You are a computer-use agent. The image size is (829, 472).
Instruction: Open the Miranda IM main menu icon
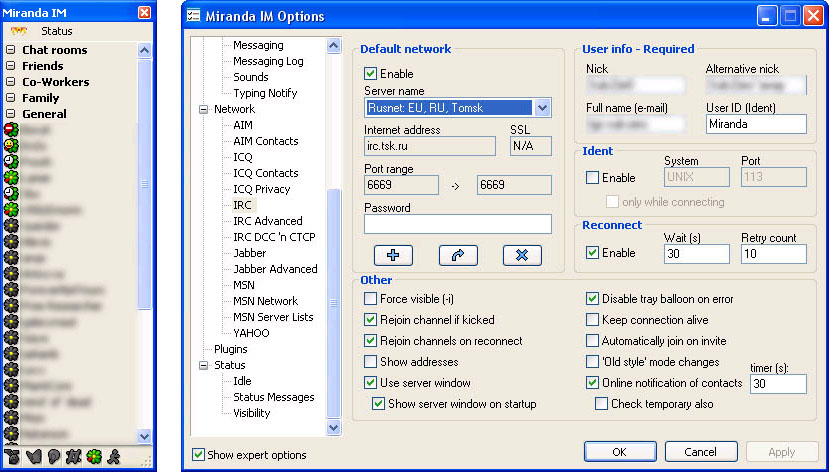(x=19, y=31)
